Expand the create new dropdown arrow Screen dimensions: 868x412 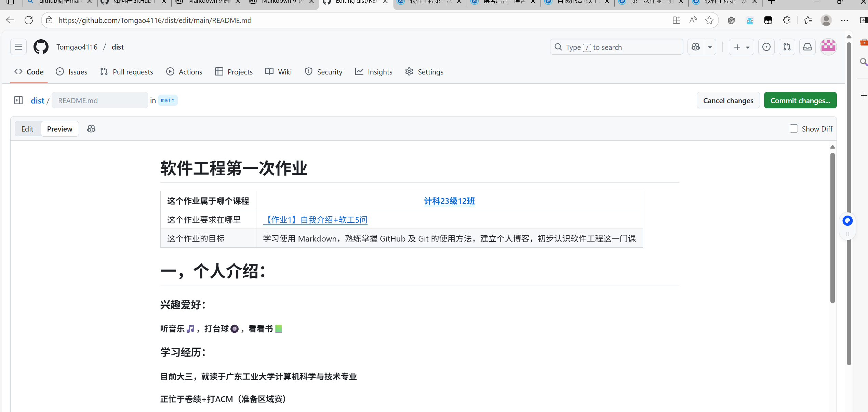click(747, 47)
